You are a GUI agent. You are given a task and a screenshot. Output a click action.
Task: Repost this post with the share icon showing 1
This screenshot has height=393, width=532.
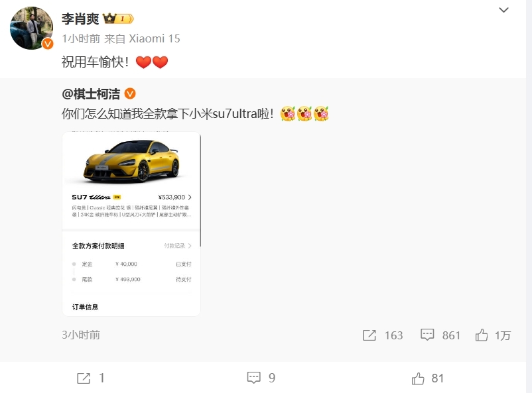pos(84,378)
